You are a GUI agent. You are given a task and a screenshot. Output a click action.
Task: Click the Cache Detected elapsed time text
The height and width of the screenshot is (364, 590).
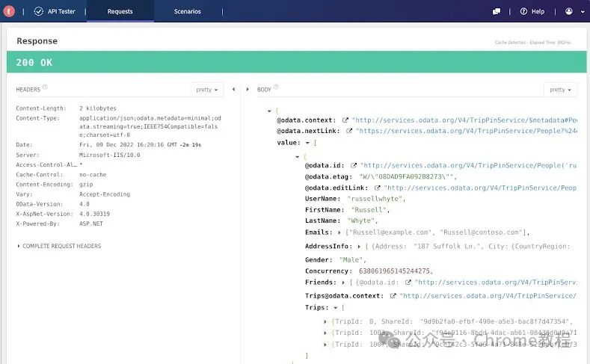tap(532, 43)
